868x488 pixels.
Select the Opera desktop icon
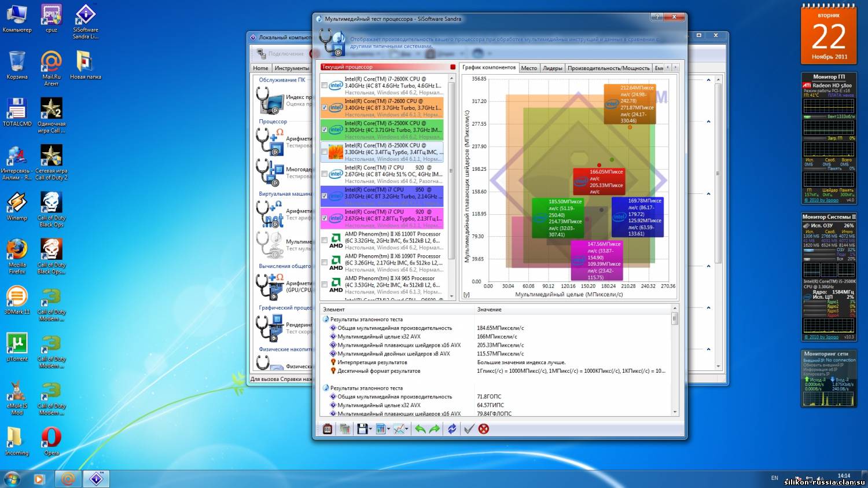(x=52, y=441)
